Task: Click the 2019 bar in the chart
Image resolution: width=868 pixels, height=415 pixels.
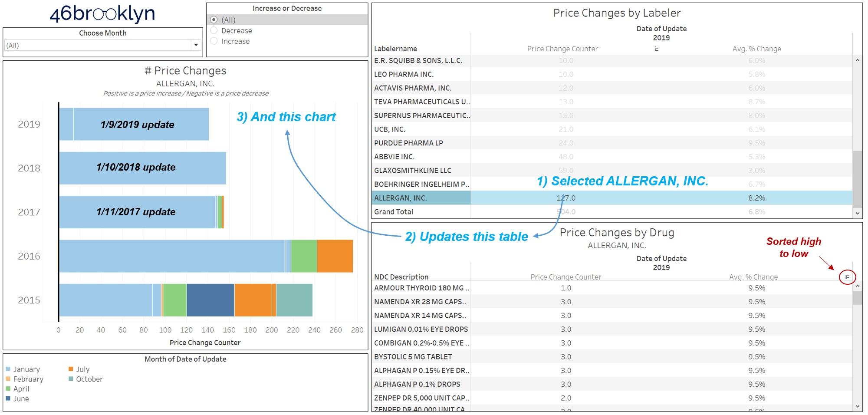Action: pyautogui.click(x=134, y=124)
